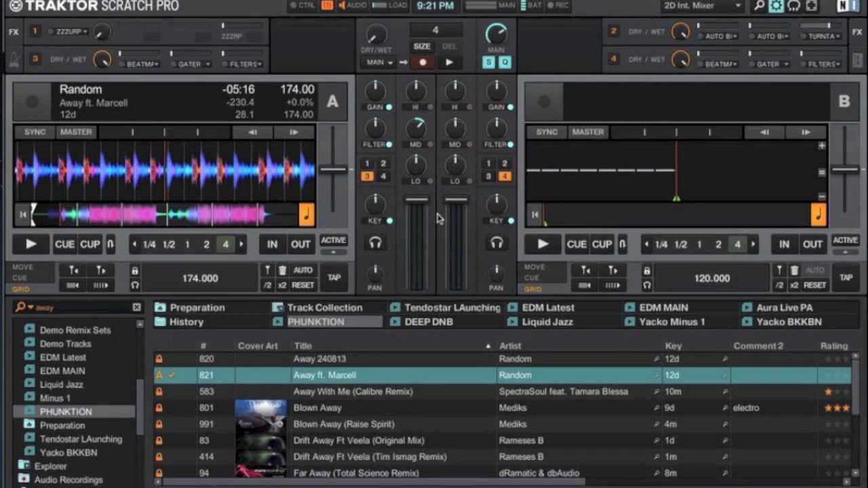
Task: Toggle channel A key lock button
Action: click(389, 221)
